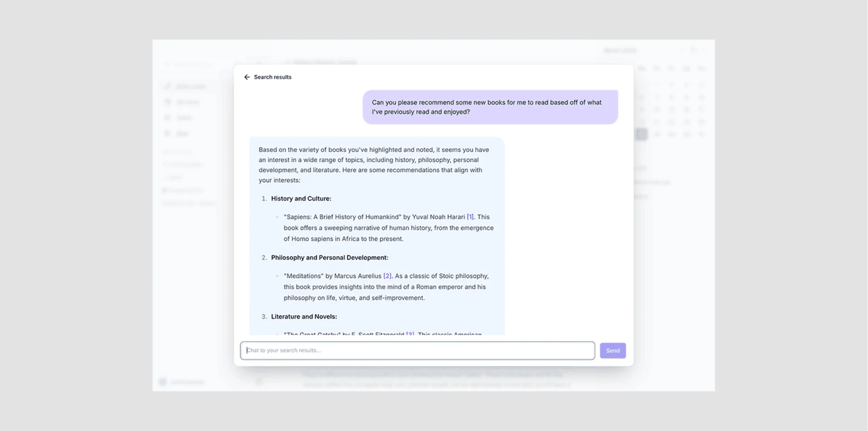868x431 pixels.
Task: Select the pencil compose icon in the sidebar
Action: coord(168,86)
